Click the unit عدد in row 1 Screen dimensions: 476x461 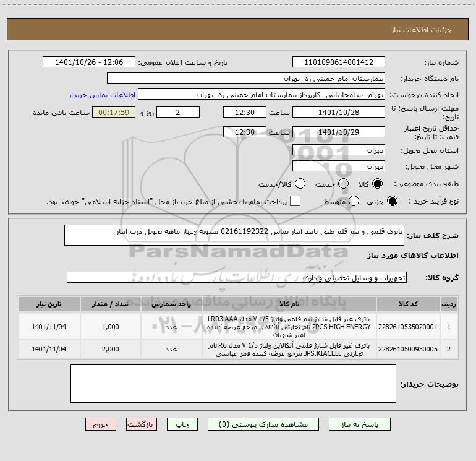tap(171, 327)
